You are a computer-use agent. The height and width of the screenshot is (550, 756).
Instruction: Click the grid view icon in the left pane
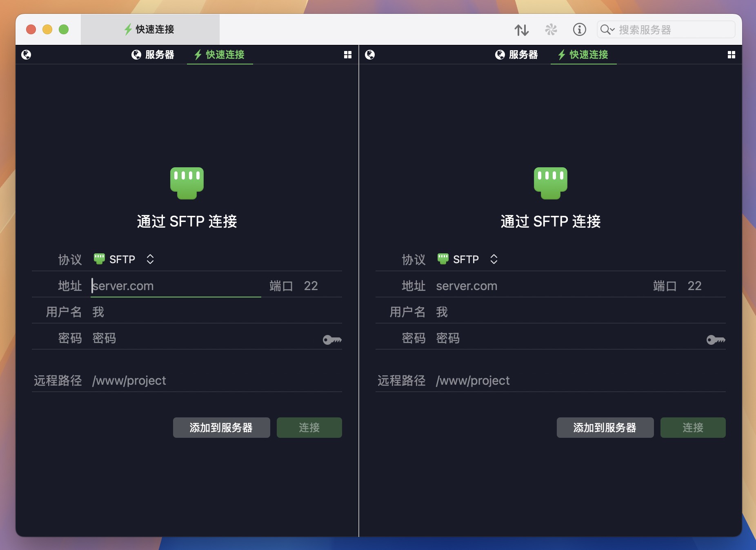[348, 54]
